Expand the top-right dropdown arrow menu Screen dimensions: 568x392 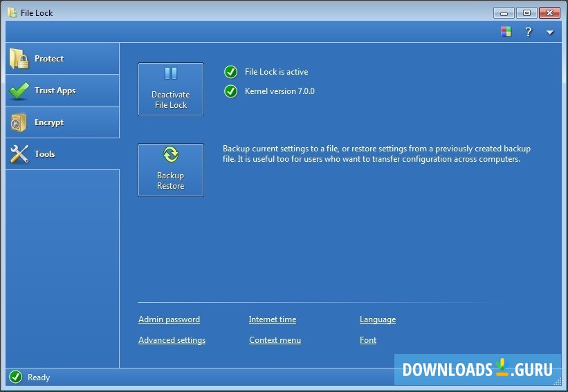coord(549,32)
